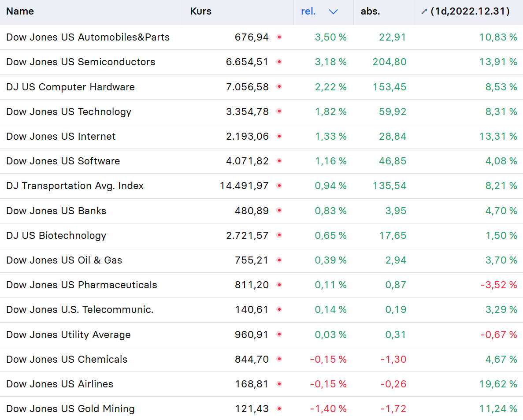Open Dow Jones US Pharmaceuticals

(82, 285)
